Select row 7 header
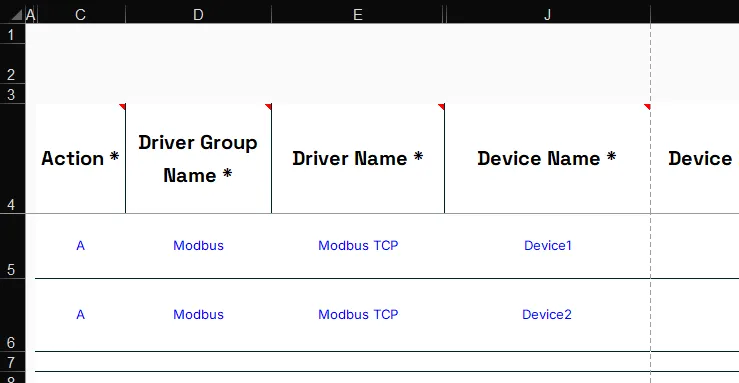This screenshot has height=383, width=739. pyautogui.click(x=12, y=362)
